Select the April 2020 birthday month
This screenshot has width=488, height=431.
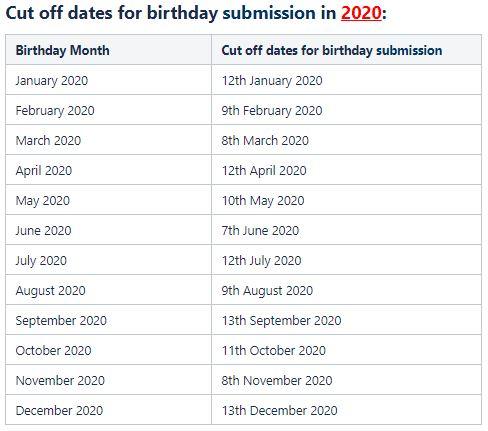(x=44, y=171)
